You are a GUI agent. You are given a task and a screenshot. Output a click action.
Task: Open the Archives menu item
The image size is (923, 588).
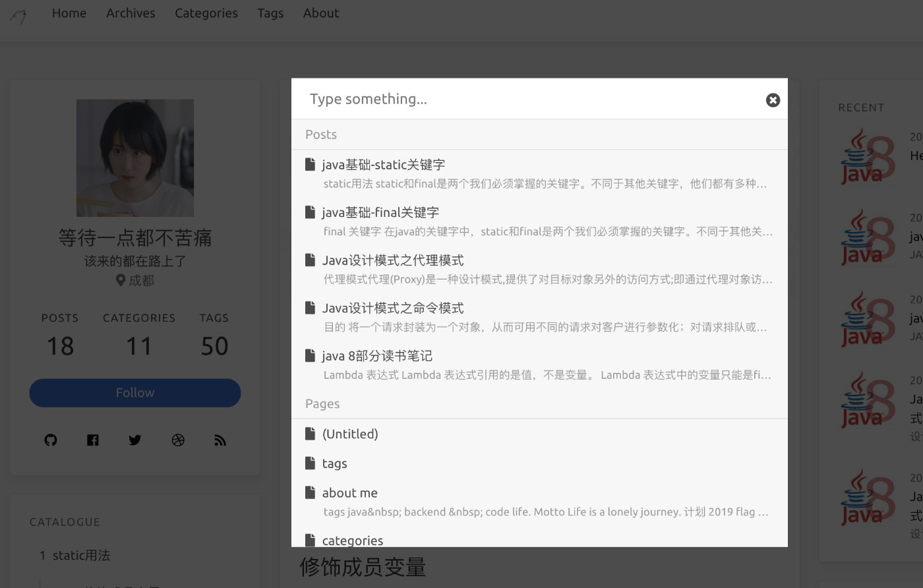click(x=131, y=13)
